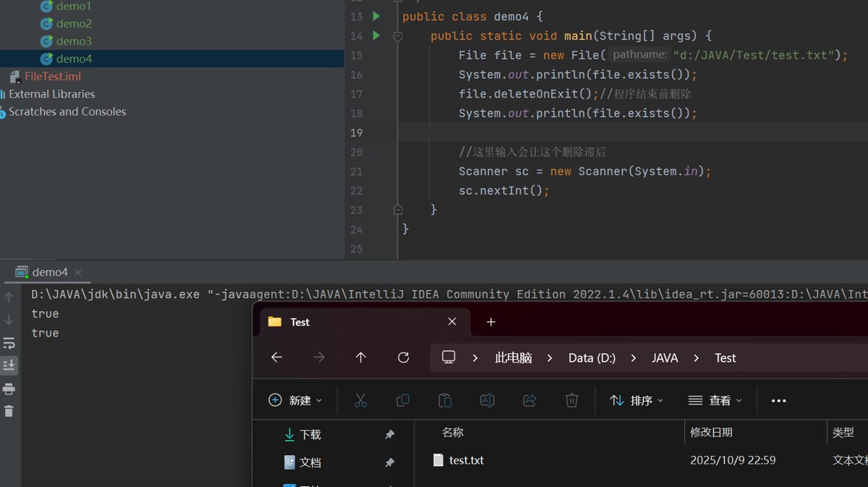Viewport: 868px width, 487px height.
Task: Click the File Explorer refresh icon
Action: [404, 357]
